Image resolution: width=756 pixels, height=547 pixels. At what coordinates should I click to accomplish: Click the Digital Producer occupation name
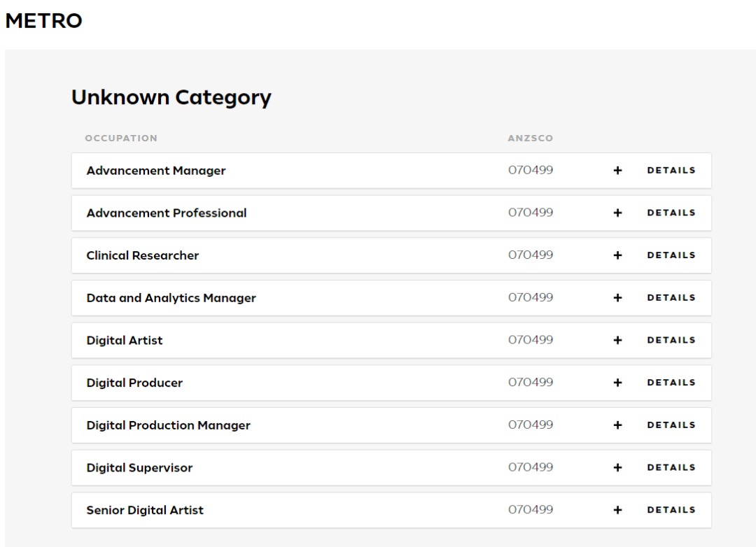click(134, 383)
